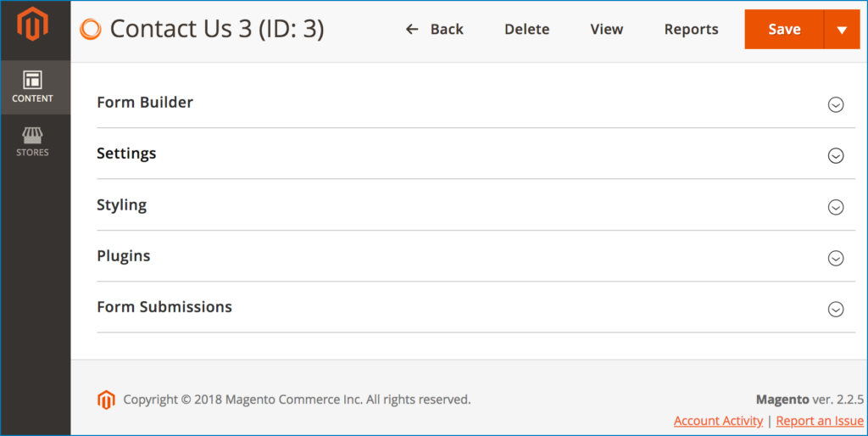The image size is (868, 436).
Task: Expand the Form Builder section via its chevron
Action: click(x=836, y=104)
